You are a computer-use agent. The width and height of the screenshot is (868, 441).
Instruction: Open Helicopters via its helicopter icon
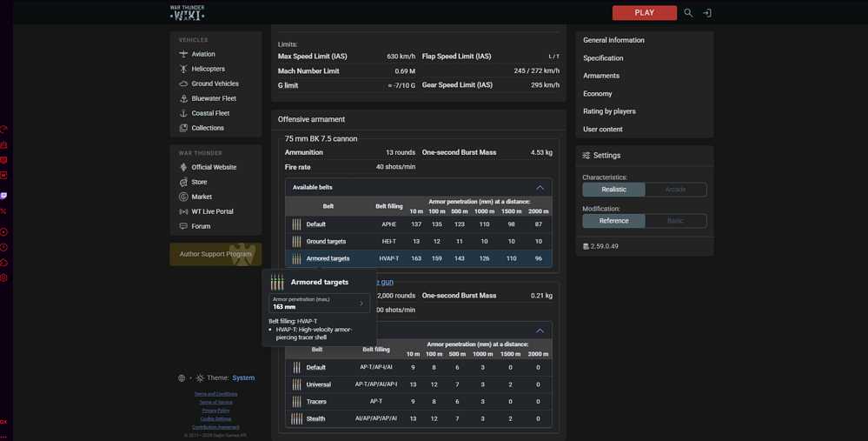(x=183, y=69)
